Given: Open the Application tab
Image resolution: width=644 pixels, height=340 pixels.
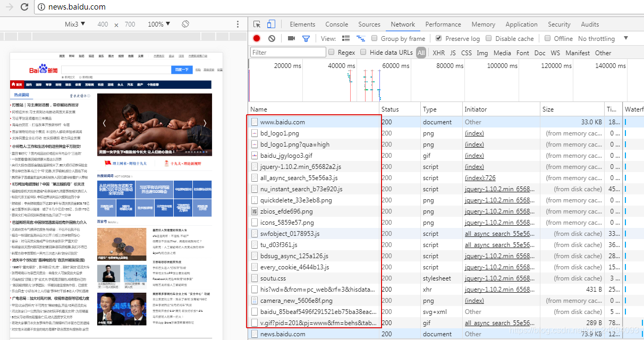Looking at the screenshot, I should 521,24.
